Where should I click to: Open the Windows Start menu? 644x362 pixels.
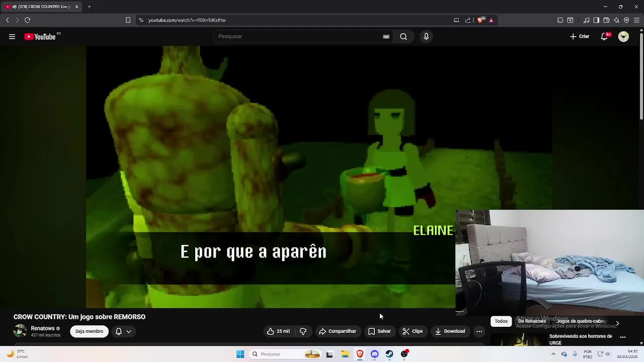point(240,354)
